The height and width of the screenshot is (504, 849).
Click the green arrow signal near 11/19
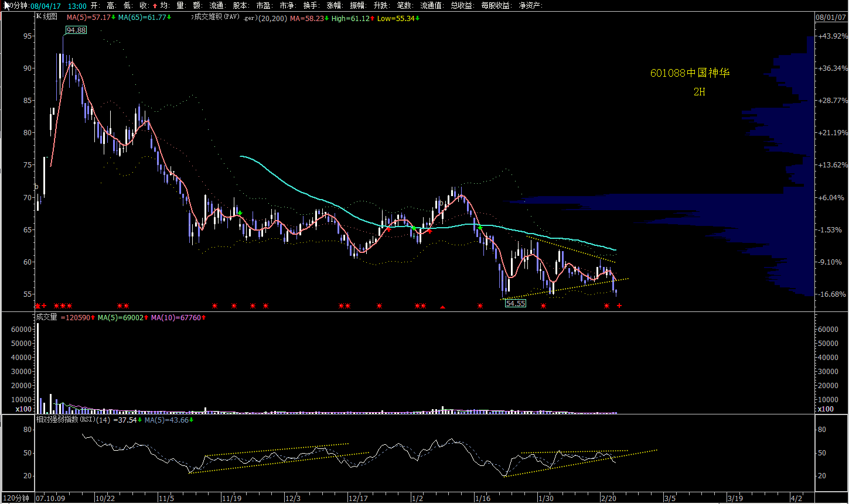[x=240, y=213]
